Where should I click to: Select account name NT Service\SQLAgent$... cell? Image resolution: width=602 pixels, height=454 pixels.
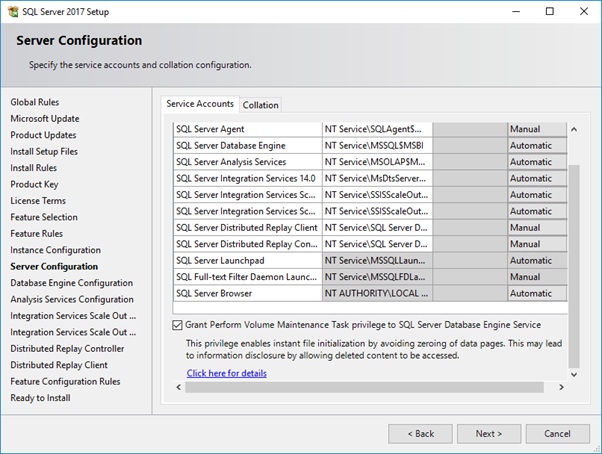point(377,129)
